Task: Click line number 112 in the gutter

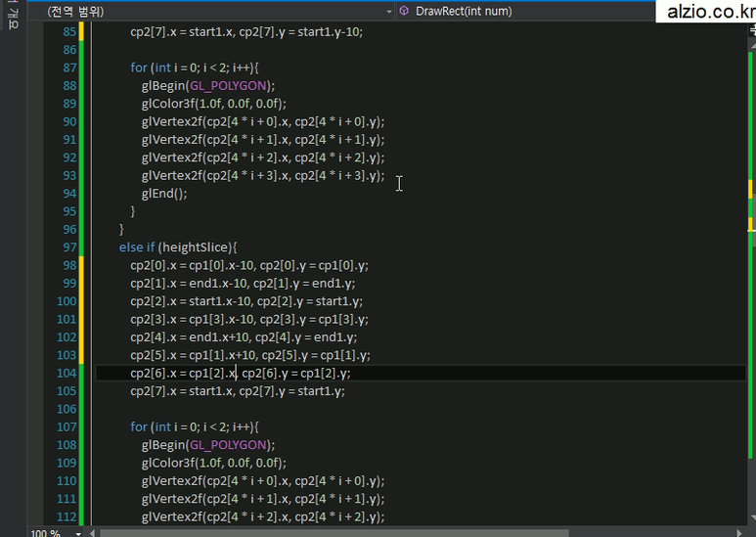Action: (67, 516)
